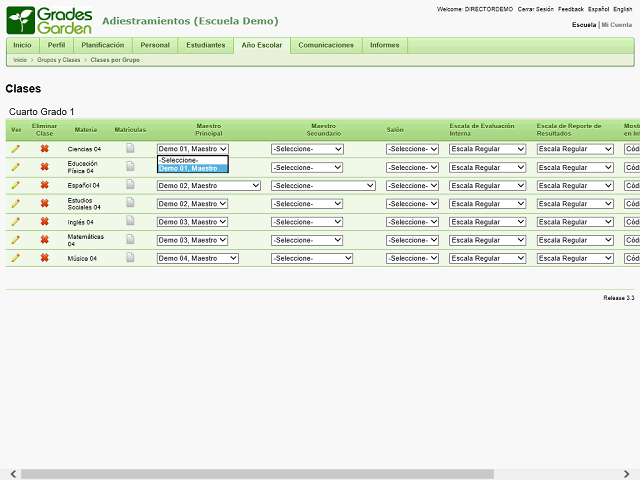Click the matrículas page icon for Educación Física 04
Screen dimensions: 640x480
pyautogui.click(x=130, y=166)
